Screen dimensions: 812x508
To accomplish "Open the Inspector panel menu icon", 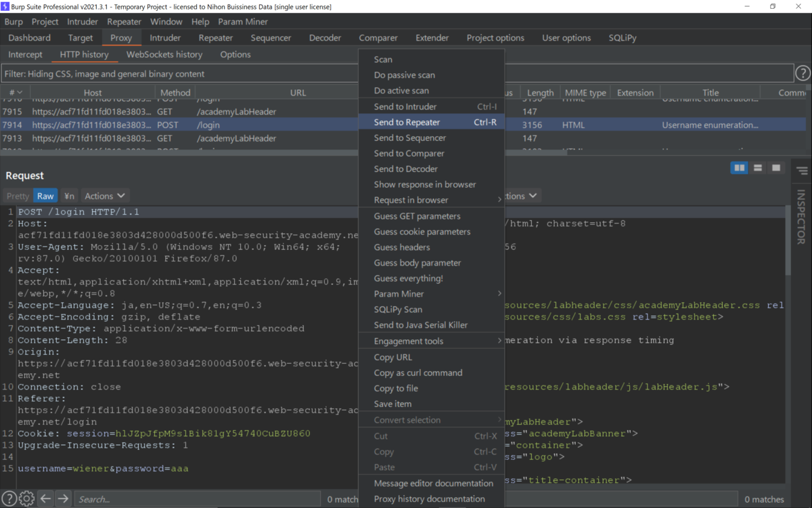I will coord(802,171).
